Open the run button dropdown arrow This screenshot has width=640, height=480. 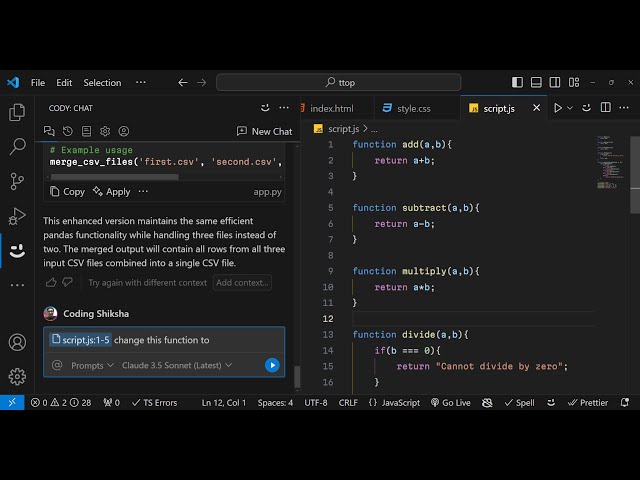pyautogui.click(x=571, y=108)
